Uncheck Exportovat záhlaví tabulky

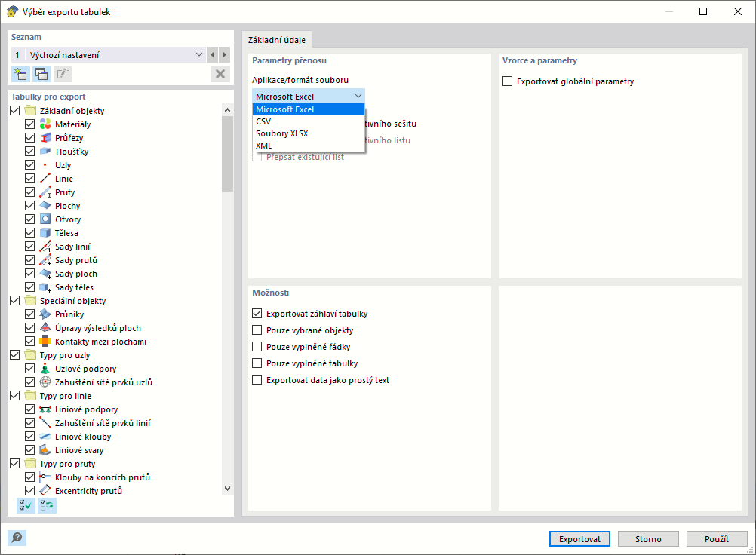coord(257,314)
